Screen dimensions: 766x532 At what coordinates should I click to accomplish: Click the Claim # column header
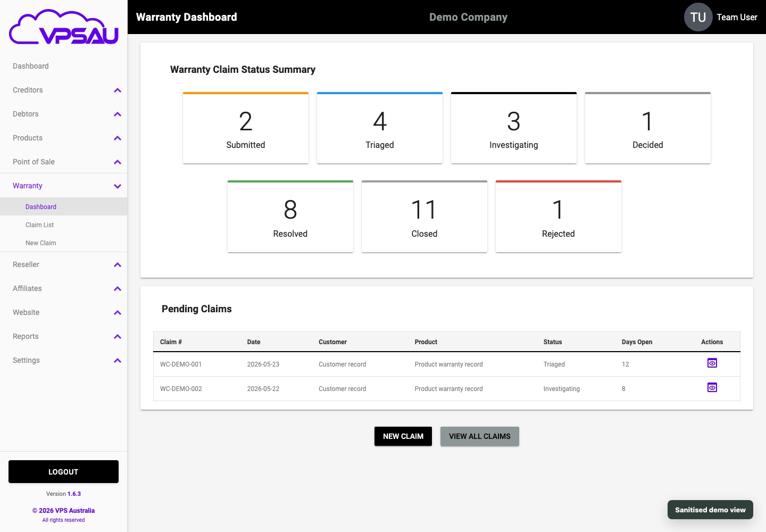coord(171,342)
